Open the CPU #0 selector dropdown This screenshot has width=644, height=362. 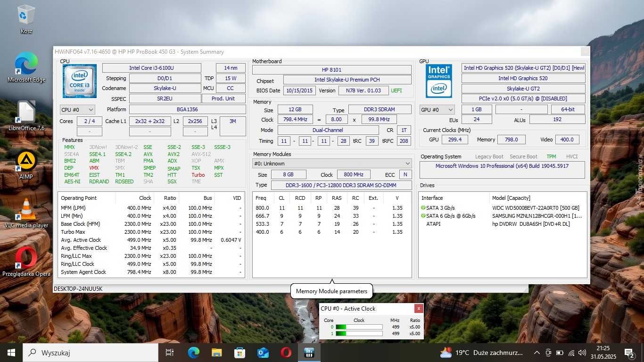point(77,110)
